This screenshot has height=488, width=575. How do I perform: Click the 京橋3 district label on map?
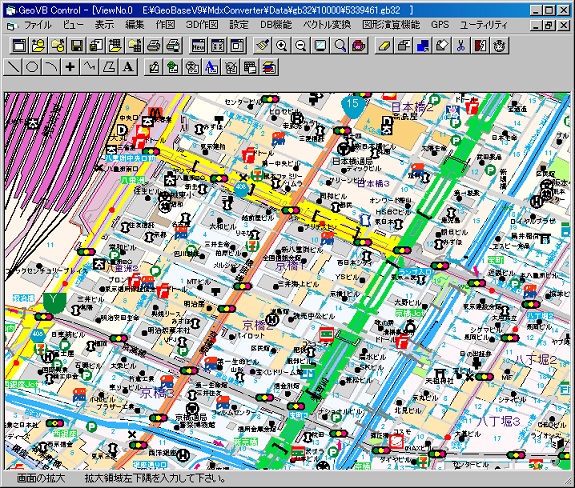click(x=157, y=393)
